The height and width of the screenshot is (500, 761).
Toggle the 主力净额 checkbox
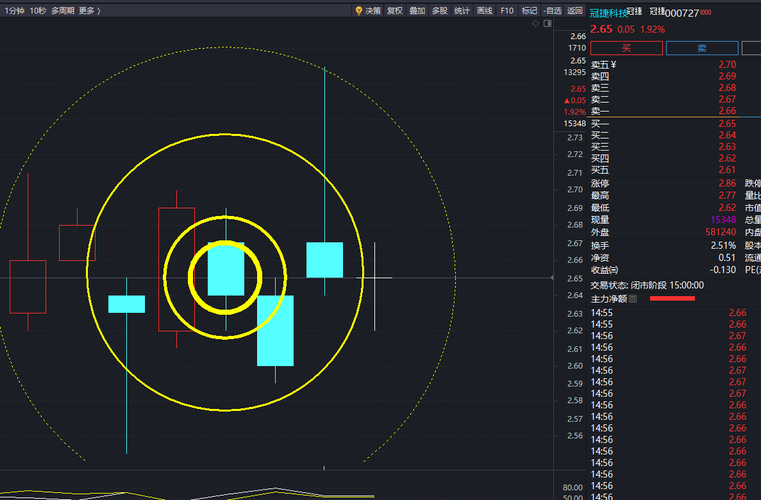632,299
